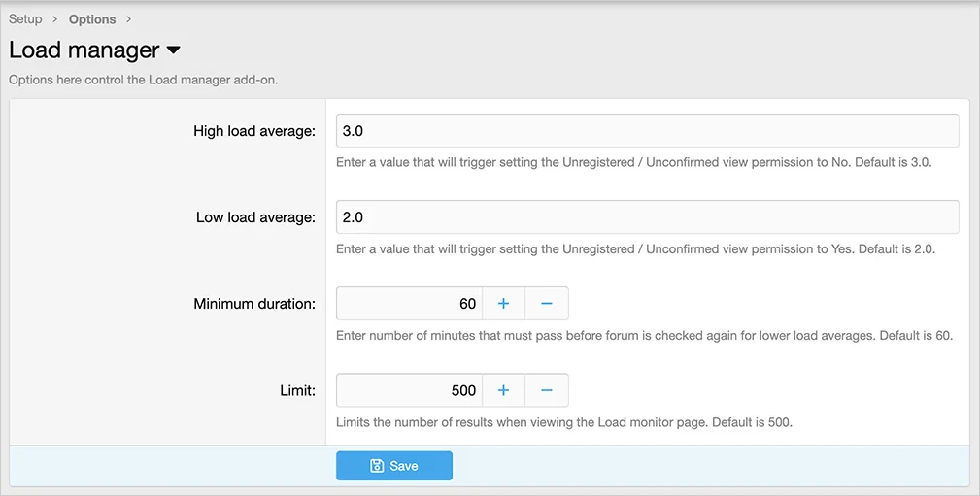Click the "High load average:" label

point(253,131)
